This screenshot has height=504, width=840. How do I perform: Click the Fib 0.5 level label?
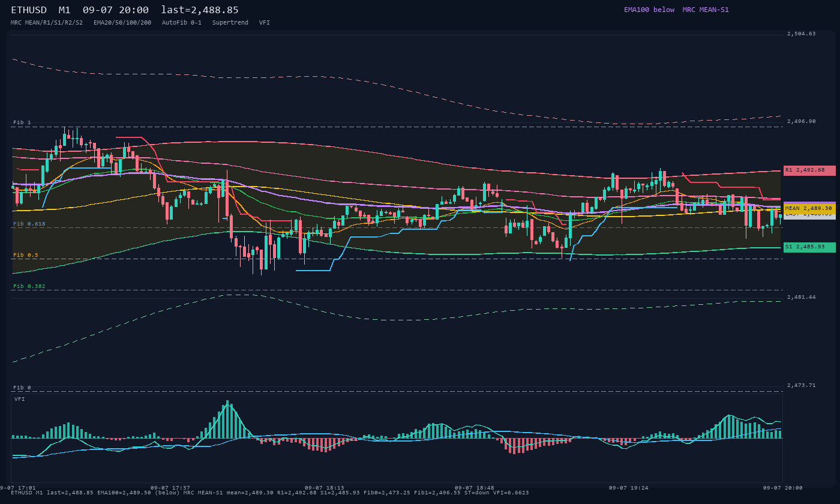(x=26, y=255)
